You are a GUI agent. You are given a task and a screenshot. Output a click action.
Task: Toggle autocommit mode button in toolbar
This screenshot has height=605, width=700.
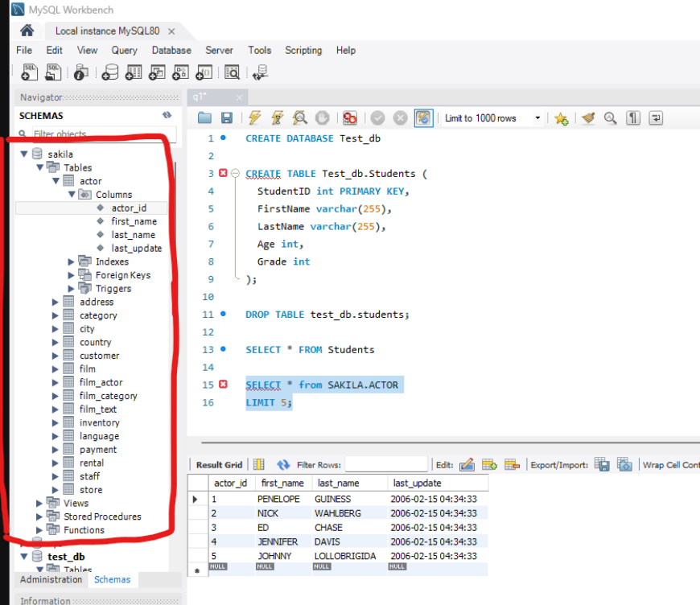click(x=423, y=118)
